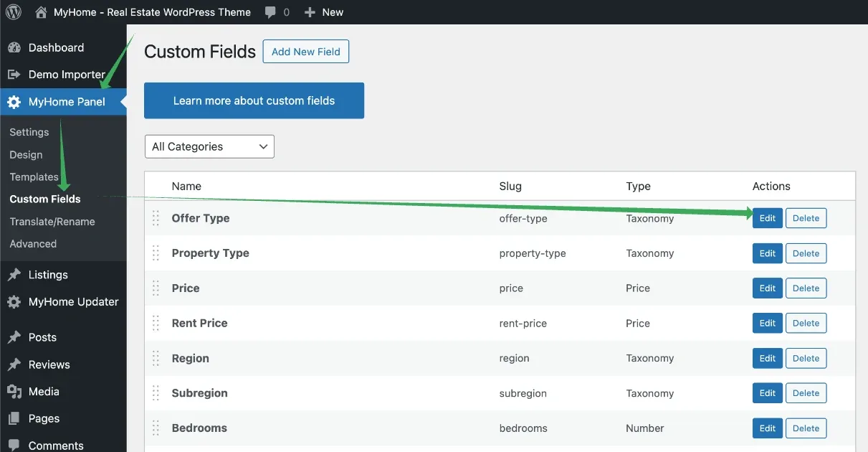Click the offer-type slug cell
The image size is (868, 452).
click(x=523, y=218)
